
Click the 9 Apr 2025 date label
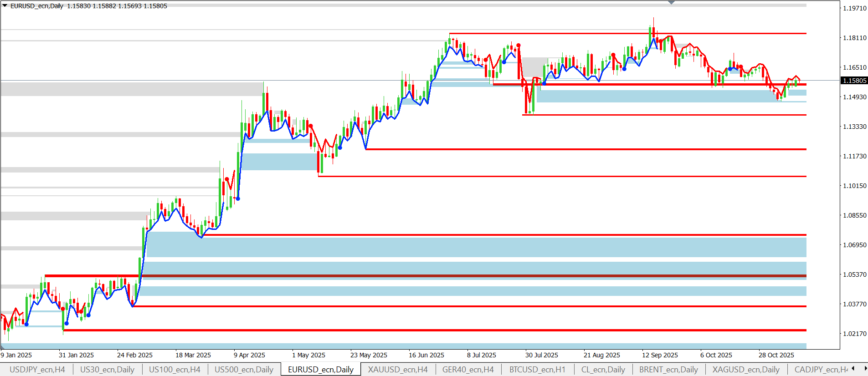[x=249, y=355]
